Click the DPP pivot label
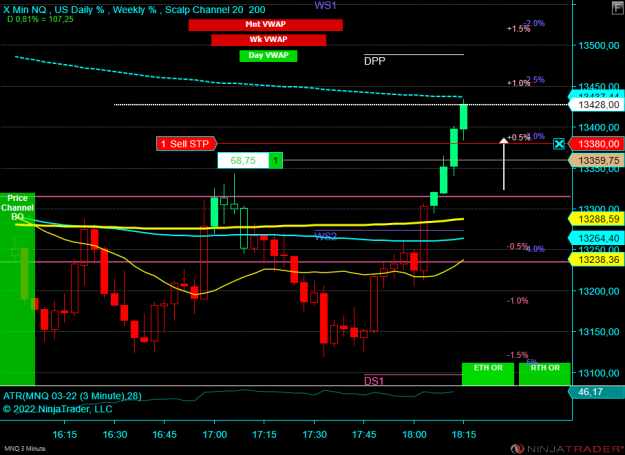The width and height of the screenshot is (625, 455). pos(375,61)
